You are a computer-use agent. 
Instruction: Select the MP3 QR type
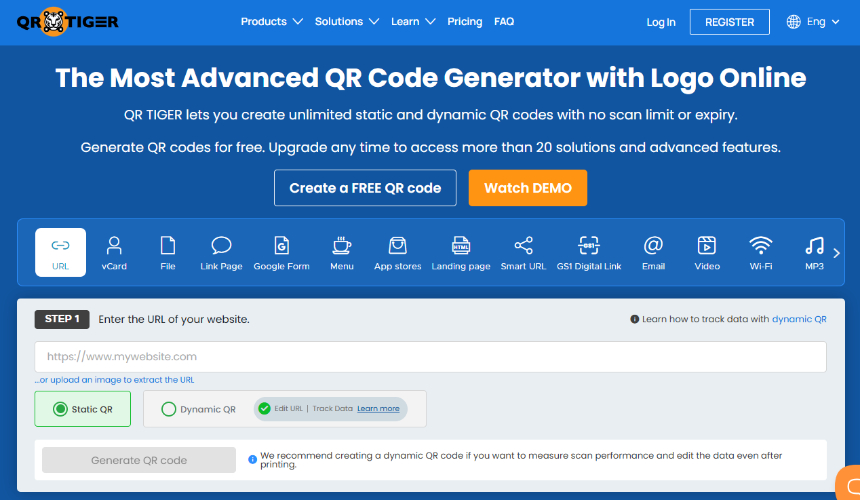point(814,252)
